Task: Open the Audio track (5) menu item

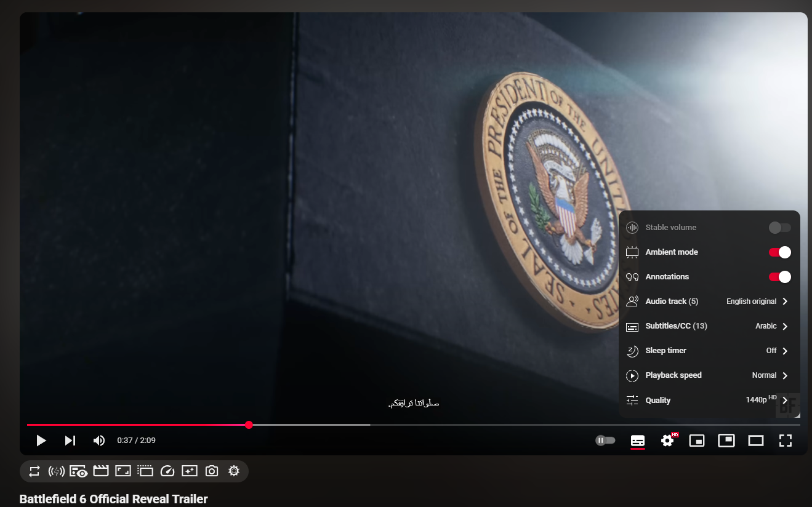Action: click(x=709, y=301)
